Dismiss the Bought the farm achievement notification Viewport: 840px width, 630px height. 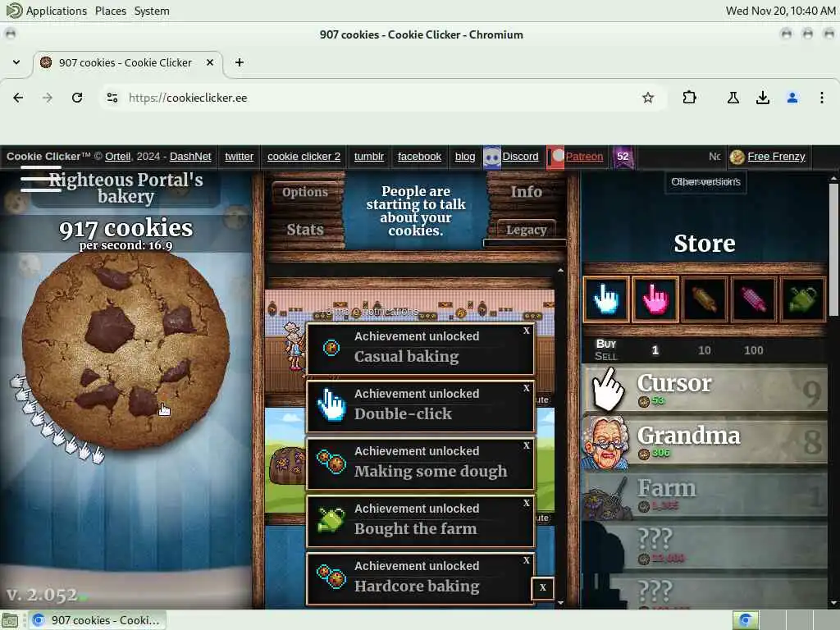tap(527, 503)
